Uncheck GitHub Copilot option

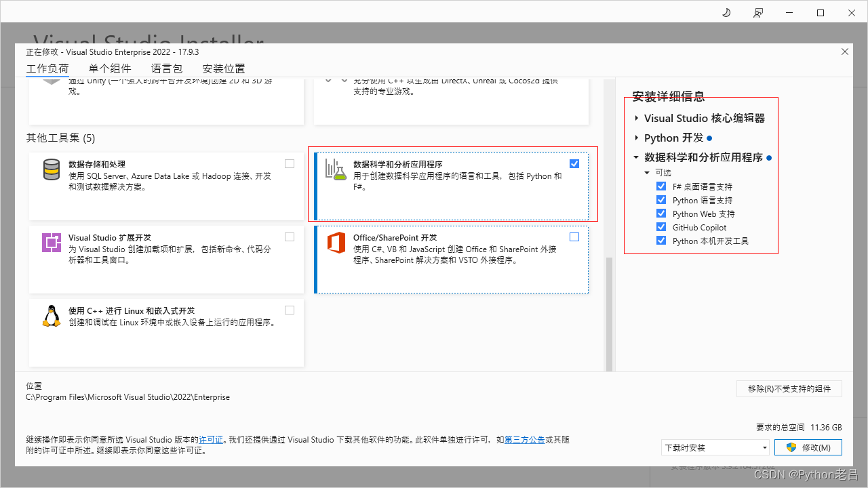tap(661, 227)
